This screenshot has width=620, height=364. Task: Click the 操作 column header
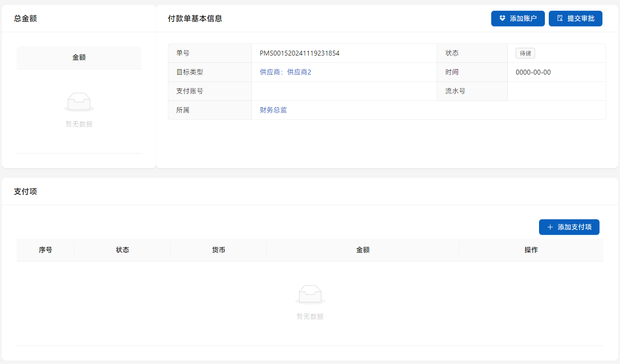click(x=531, y=250)
